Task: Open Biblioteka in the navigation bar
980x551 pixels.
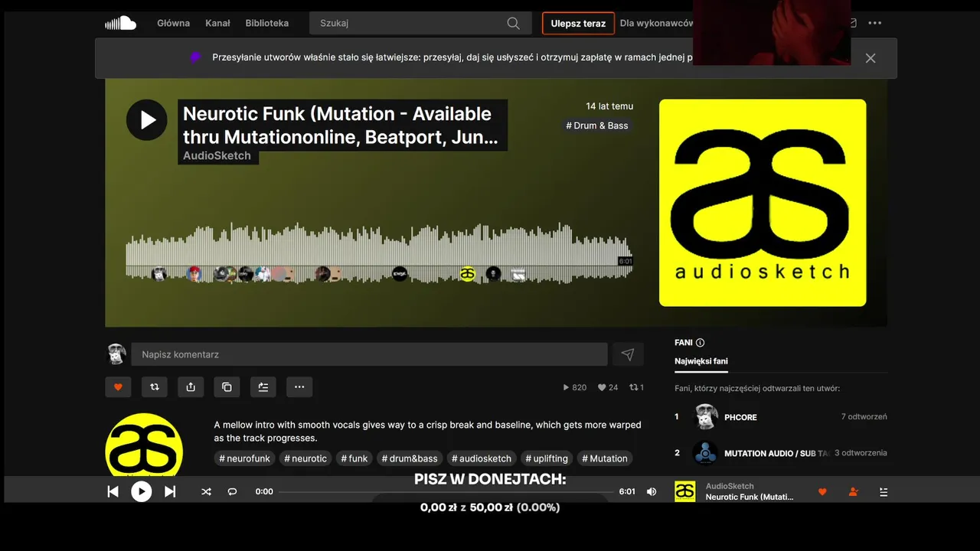Action: pos(266,23)
